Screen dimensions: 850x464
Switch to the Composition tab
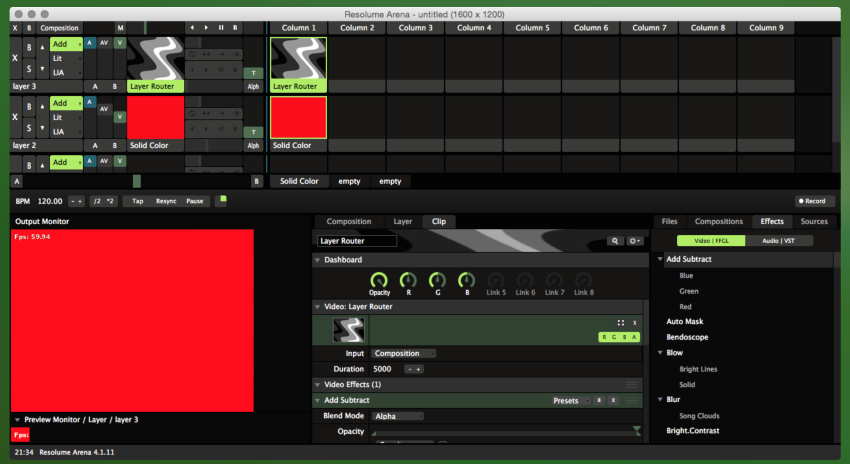[x=349, y=221]
